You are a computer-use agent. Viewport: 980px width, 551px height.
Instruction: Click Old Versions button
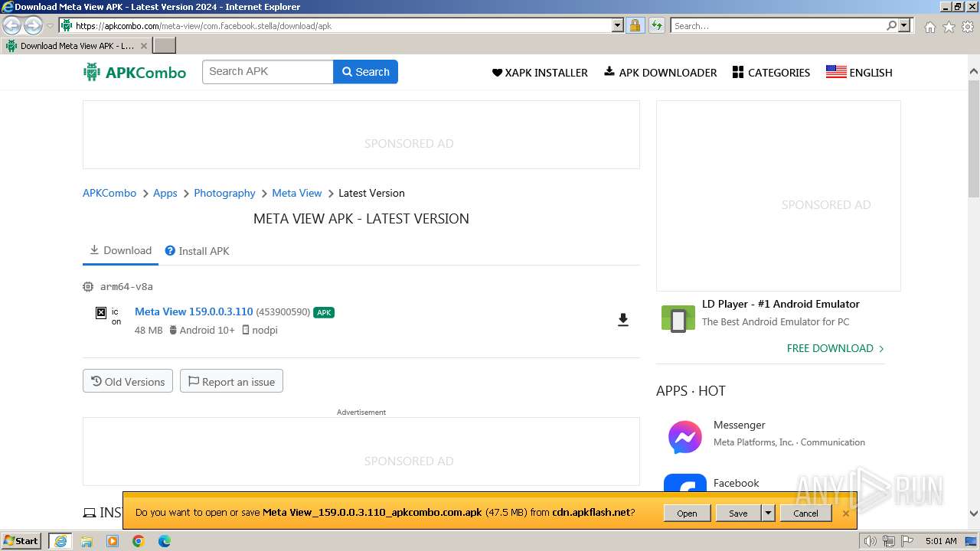(128, 382)
